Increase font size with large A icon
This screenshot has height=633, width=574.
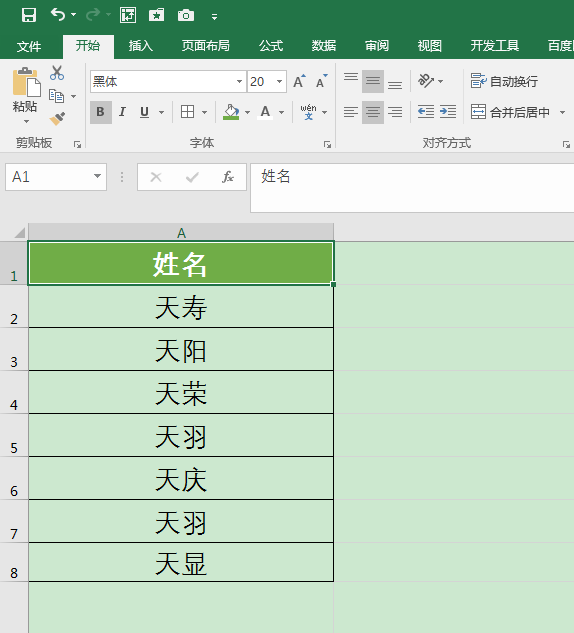click(x=299, y=82)
